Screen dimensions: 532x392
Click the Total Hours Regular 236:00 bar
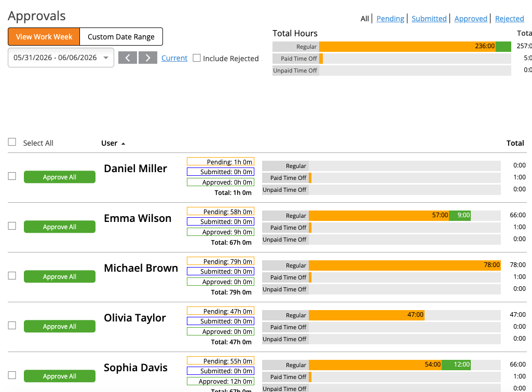[407, 47]
